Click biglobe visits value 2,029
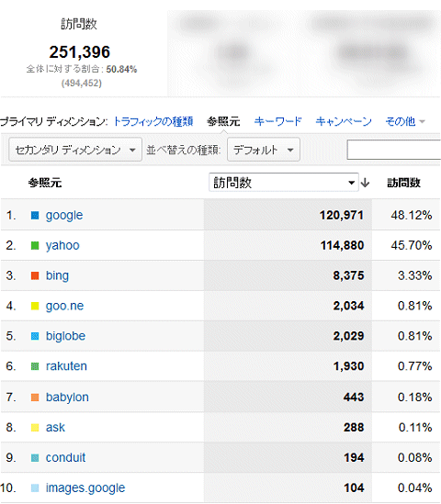This screenshot has height=504, width=441. point(348,336)
